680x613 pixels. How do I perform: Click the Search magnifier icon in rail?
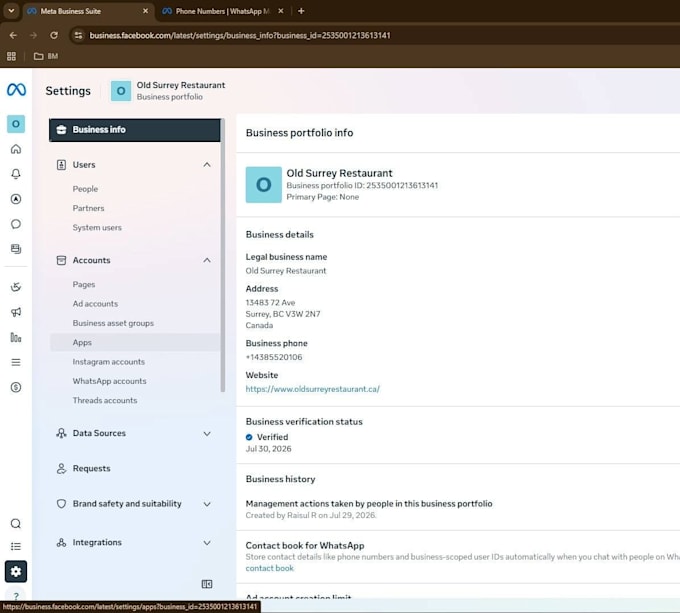click(x=16, y=524)
